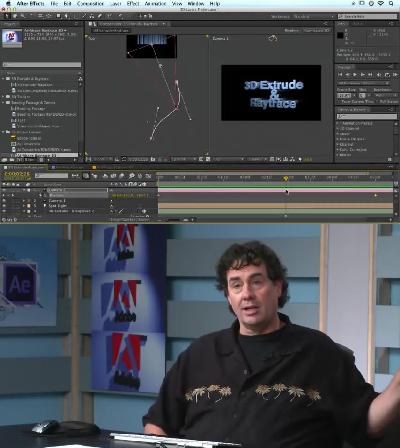Image resolution: width=400 pixels, height=448 pixels.
Task: Select the Rotation tool
Action: point(32,16)
